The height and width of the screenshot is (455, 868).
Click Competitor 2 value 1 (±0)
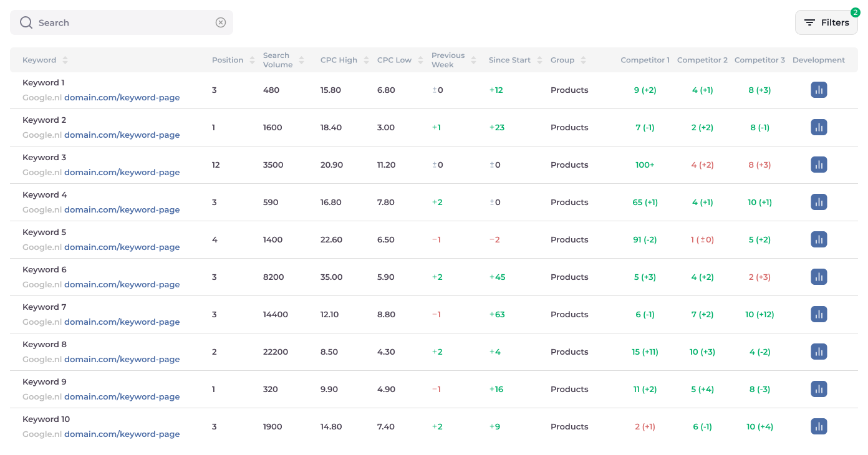coord(702,240)
